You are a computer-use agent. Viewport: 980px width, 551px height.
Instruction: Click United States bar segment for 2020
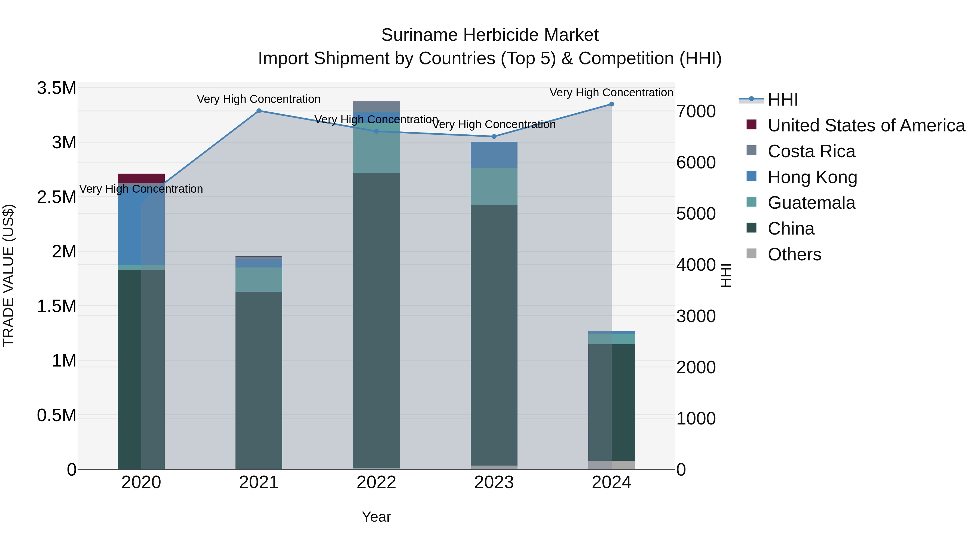pos(141,178)
